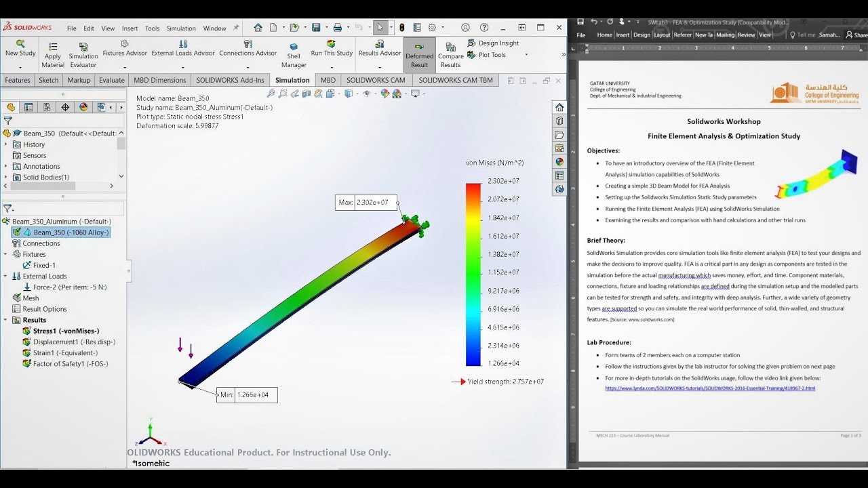Screen dimensions: 868x488
Task: Open the lynda.com tutorial link in Word
Action: (x=710, y=388)
